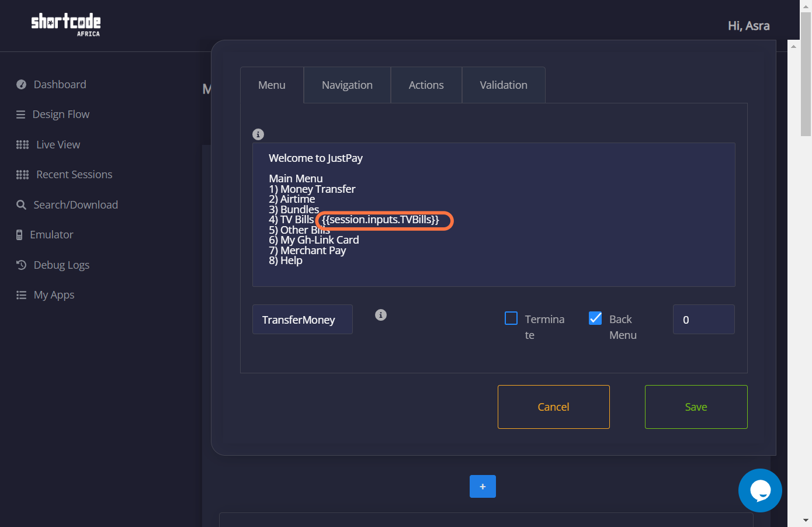
Task: Open Live View in sidebar
Action: 58,145
